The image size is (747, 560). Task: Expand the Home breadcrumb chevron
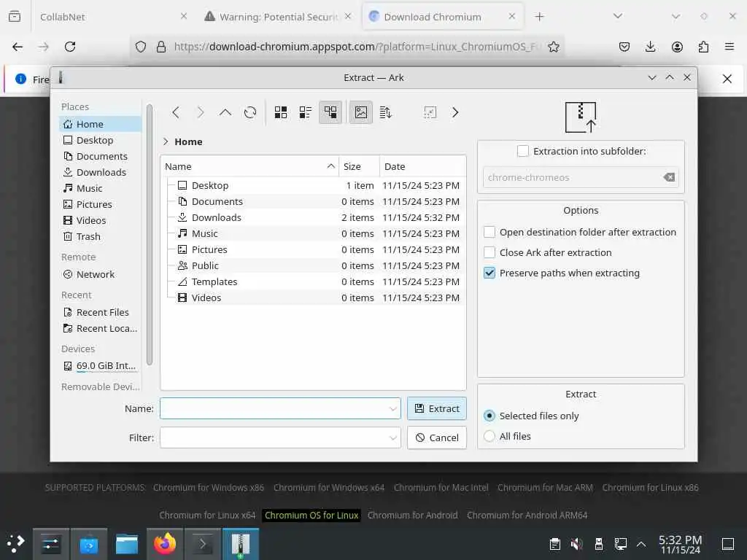[x=166, y=141]
